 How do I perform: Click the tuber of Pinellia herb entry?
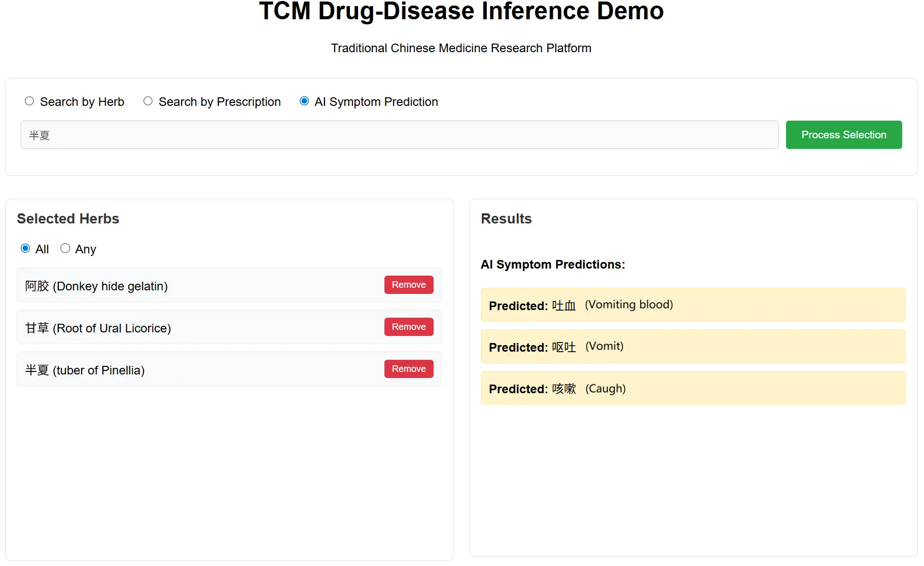[x=85, y=370]
